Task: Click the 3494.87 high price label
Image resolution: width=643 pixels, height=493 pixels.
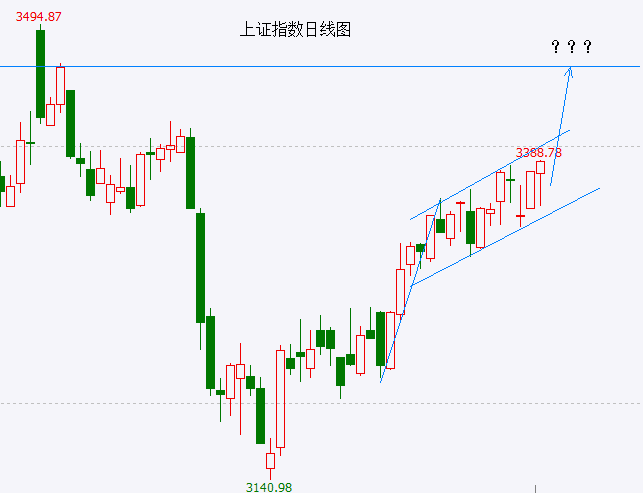Action: click(x=39, y=17)
